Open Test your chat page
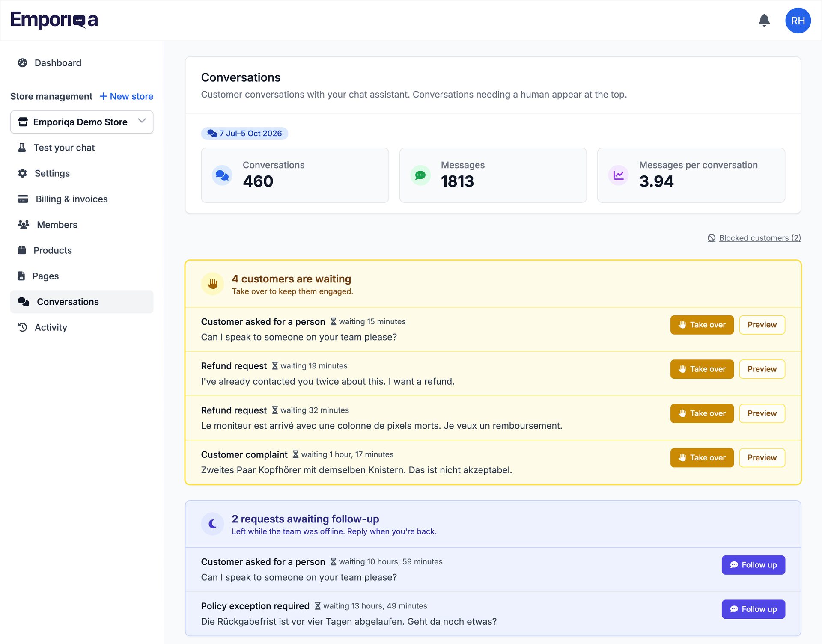 coord(82,148)
